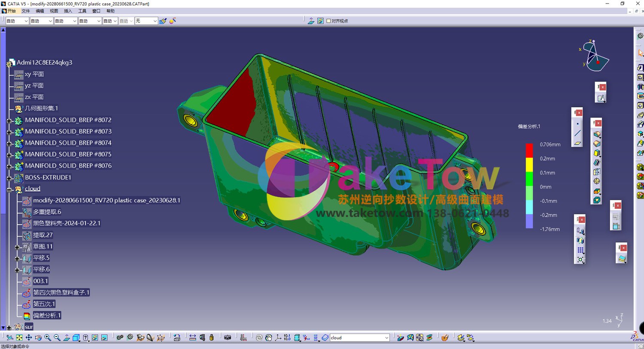Expand the BOSS-EXTRUDE1 tree node

coord(9,178)
